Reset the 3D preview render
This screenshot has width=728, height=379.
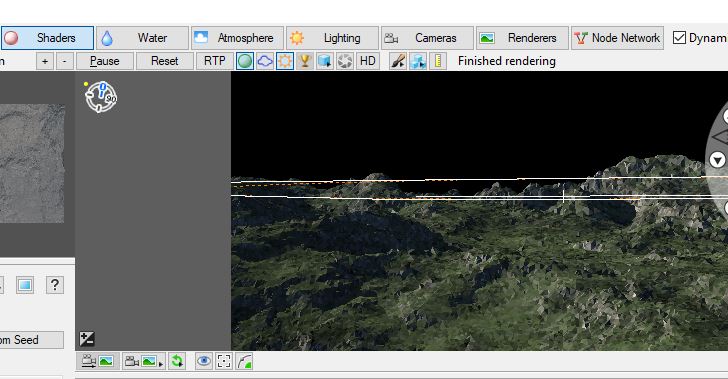164,61
